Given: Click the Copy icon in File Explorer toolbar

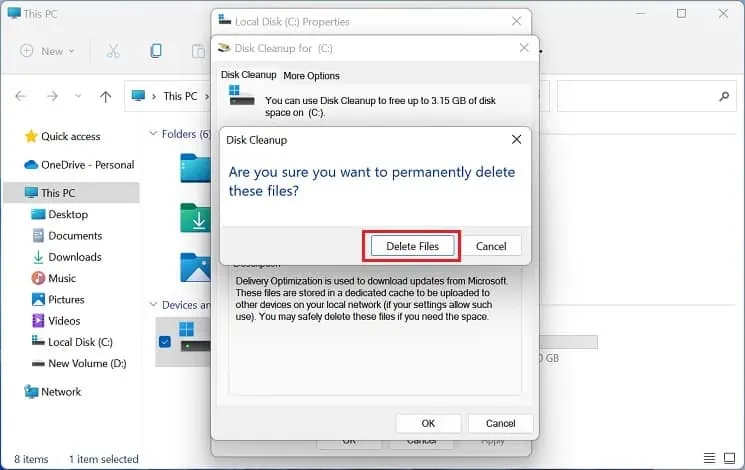Looking at the screenshot, I should point(155,51).
